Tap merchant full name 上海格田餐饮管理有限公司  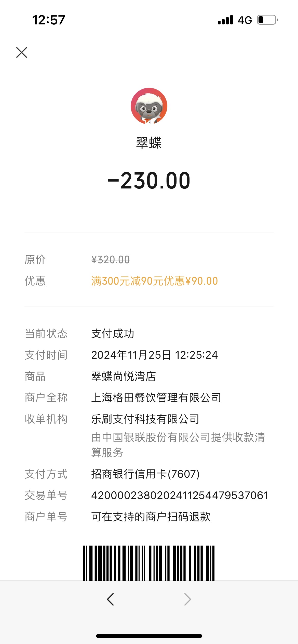coord(156,398)
